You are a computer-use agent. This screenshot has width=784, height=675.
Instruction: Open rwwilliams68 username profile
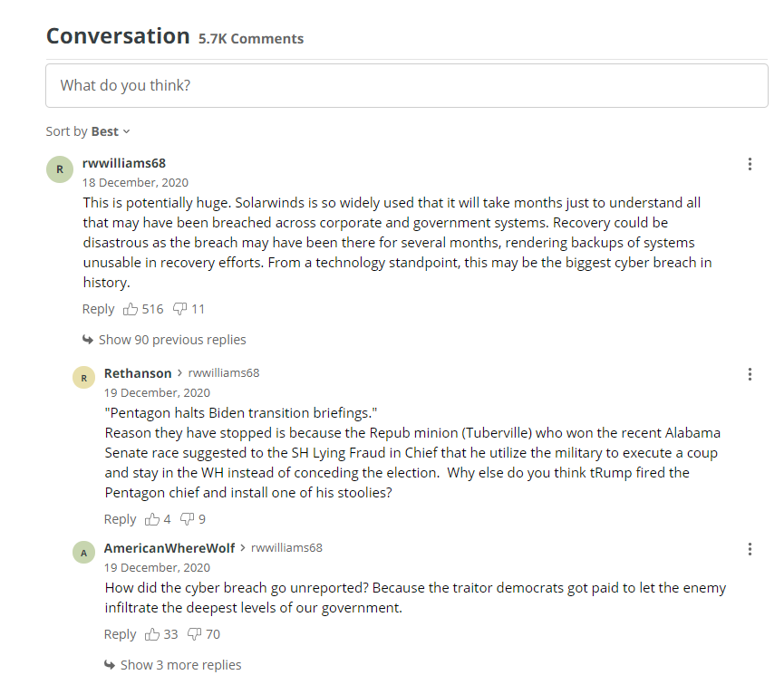(x=124, y=163)
